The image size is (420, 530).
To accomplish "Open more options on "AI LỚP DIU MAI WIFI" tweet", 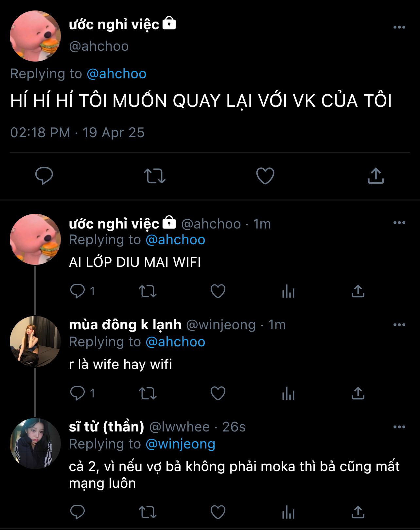I will click(399, 223).
